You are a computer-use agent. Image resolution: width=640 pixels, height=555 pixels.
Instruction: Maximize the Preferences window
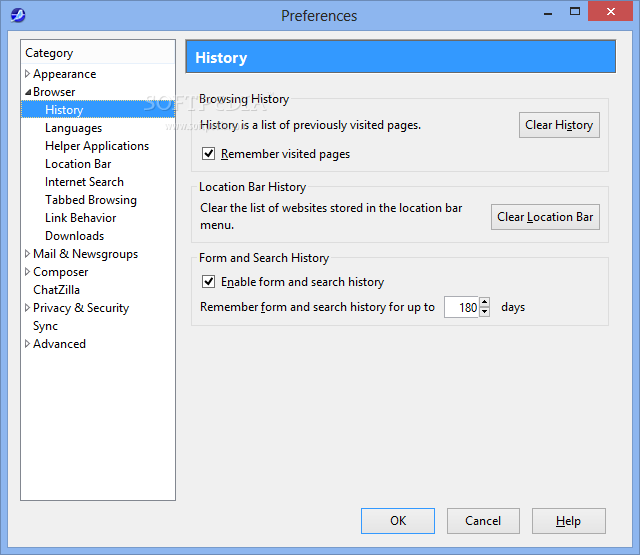[x=575, y=11]
